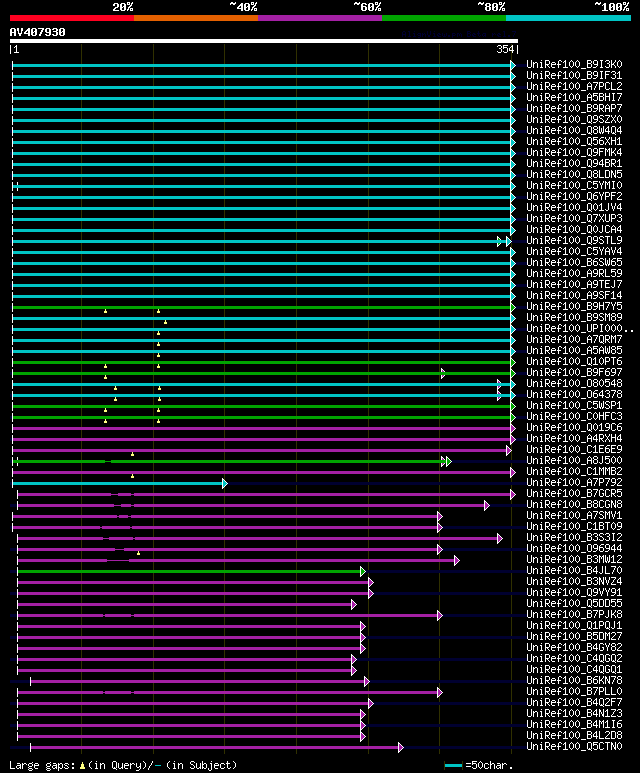The height and width of the screenshot is (773, 640).
Task: Select the UniRef100_B3S3I2 label
Action: coord(574,537)
